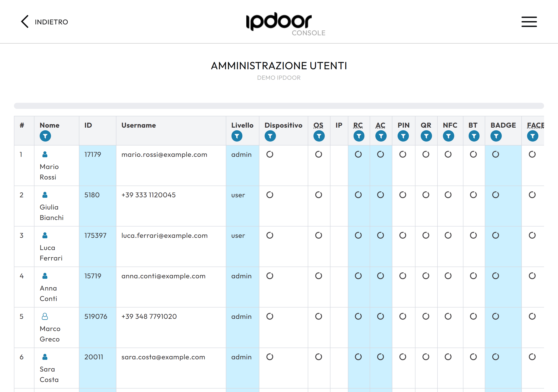This screenshot has height=392, width=558.
Task: Open the Livello column filter
Action: pos(237,136)
